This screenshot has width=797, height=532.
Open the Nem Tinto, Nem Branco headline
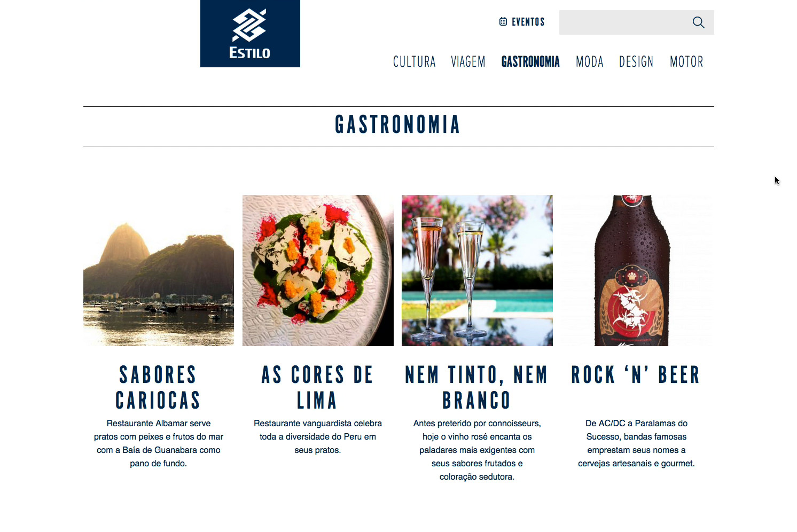pos(476,387)
